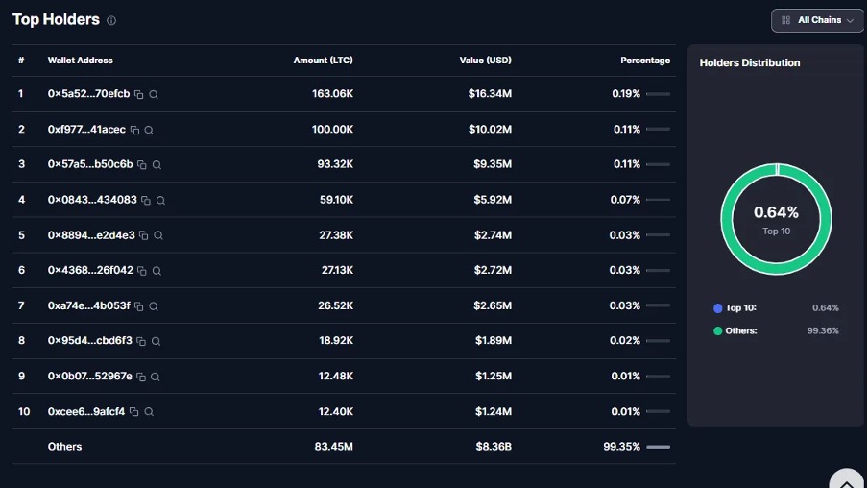
Task: Copy wallet address 0x95d4...cbd6f3
Action: pos(141,341)
